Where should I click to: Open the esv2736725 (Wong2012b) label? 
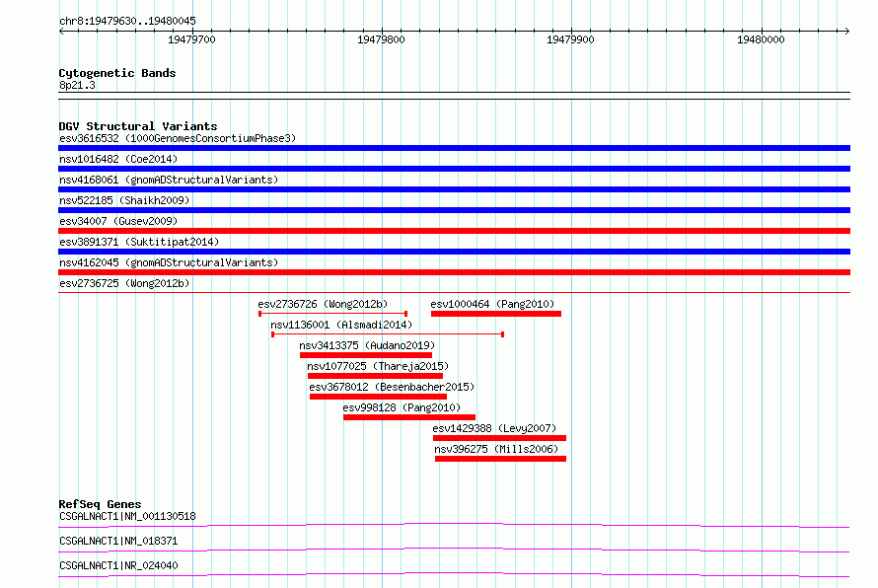[x=124, y=283]
